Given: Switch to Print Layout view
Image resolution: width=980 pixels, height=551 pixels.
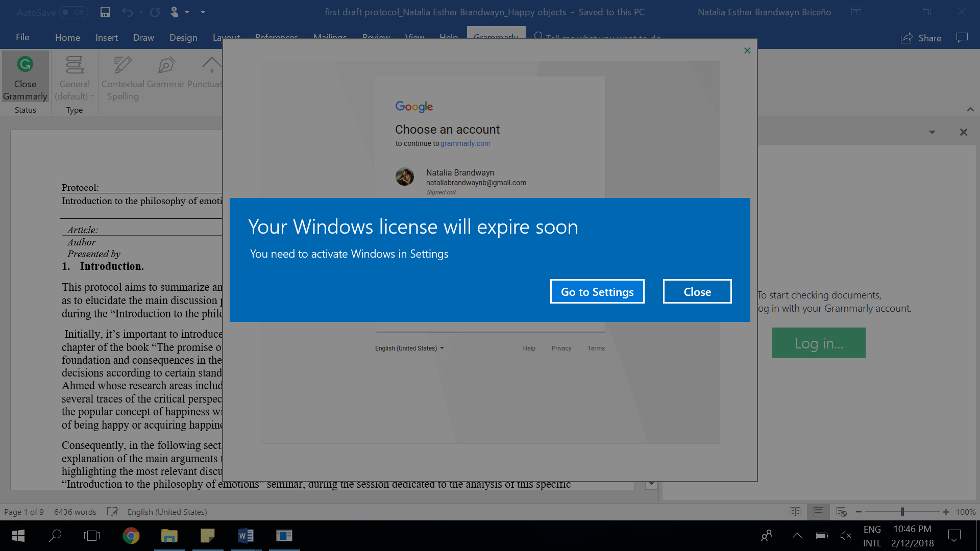Looking at the screenshot, I should point(818,512).
